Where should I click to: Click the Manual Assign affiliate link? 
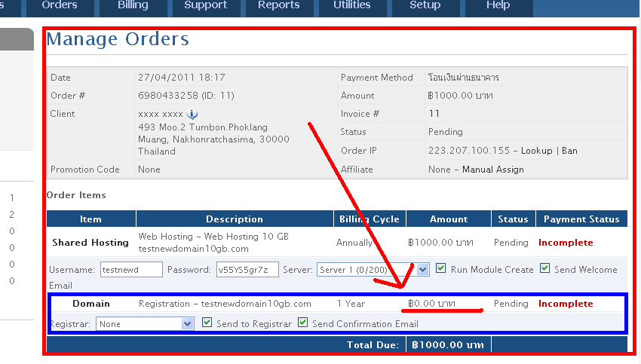493,170
